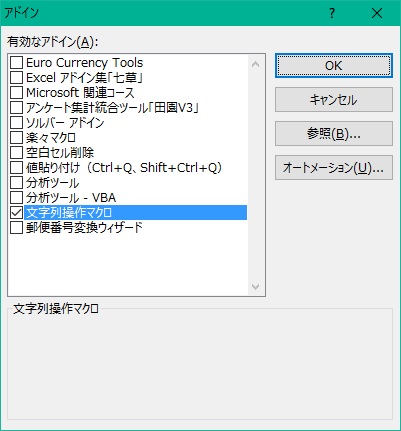Click the list scroll up arrow

(256, 64)
